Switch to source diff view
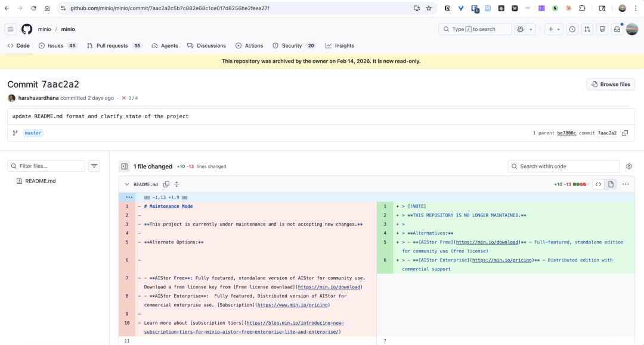The height and width of the screenshot is (345, 644). (598, 184)
